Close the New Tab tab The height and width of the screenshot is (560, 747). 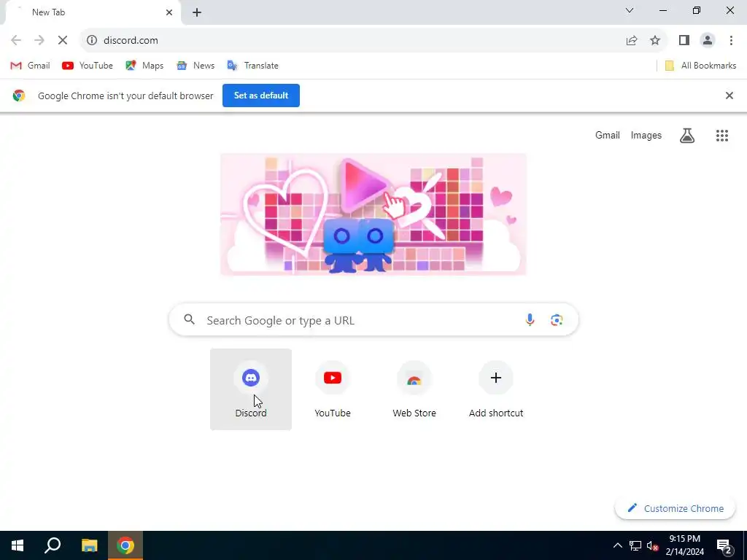click(169, 12)
